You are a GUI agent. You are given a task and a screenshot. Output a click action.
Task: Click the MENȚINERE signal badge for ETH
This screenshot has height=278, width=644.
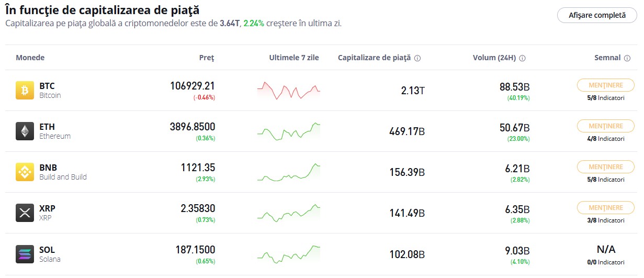pyautogui.click(x=605, y=126)
